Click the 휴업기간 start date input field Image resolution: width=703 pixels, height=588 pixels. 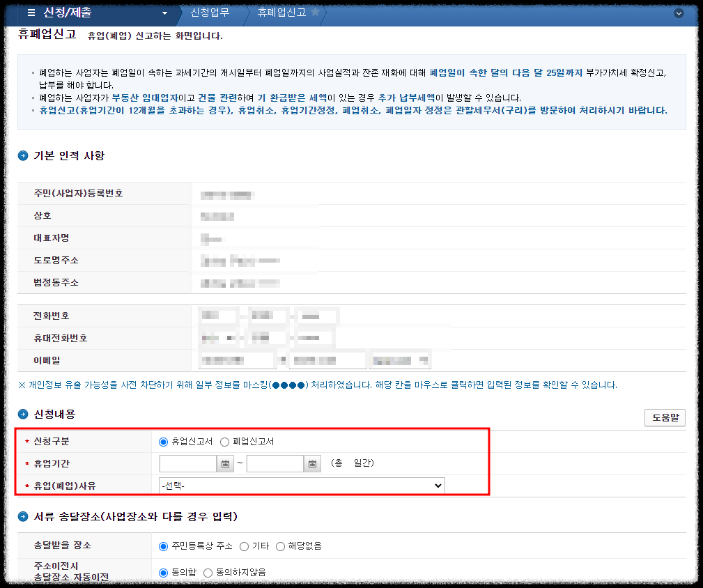[x=188, y=462]
